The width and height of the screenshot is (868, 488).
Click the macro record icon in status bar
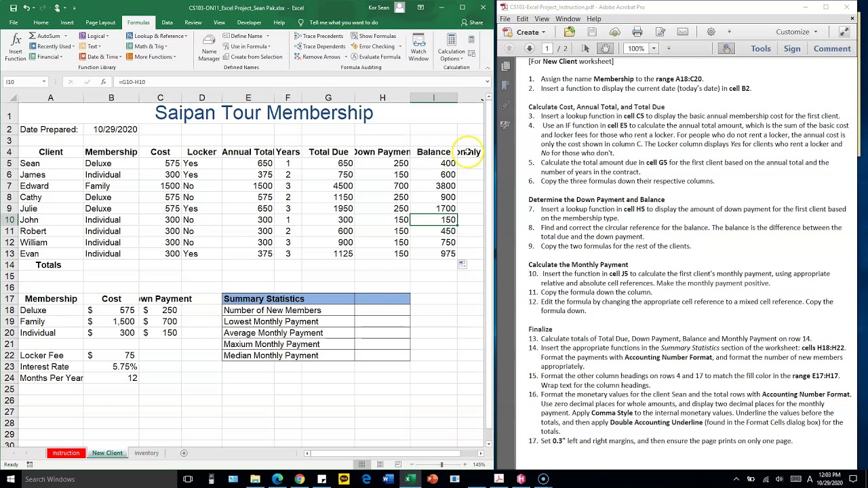[29, 464]
